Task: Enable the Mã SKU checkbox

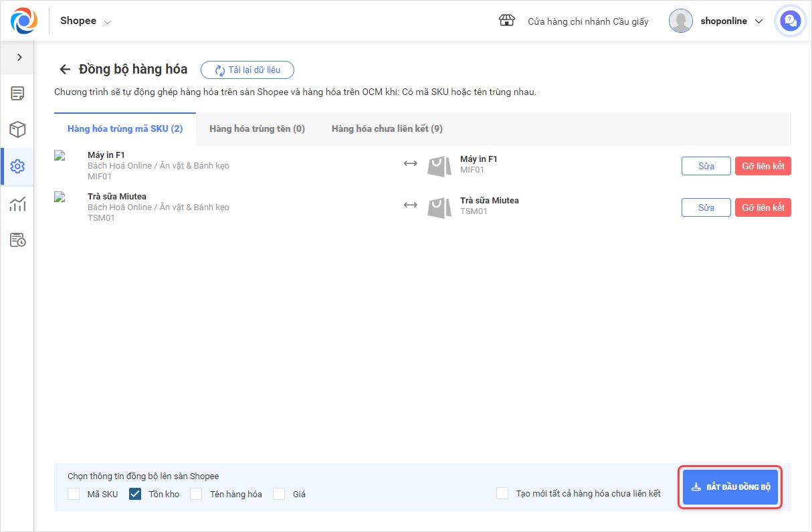Action: coord(74,494)
